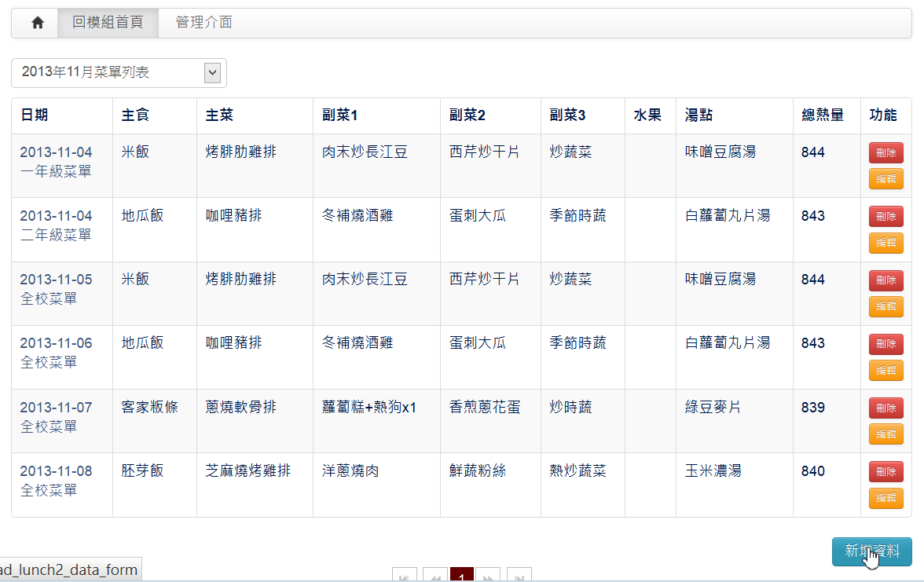Delete the 2013-11-05 menu row
This screenshot has width=924, height=582.
[885, 280]
